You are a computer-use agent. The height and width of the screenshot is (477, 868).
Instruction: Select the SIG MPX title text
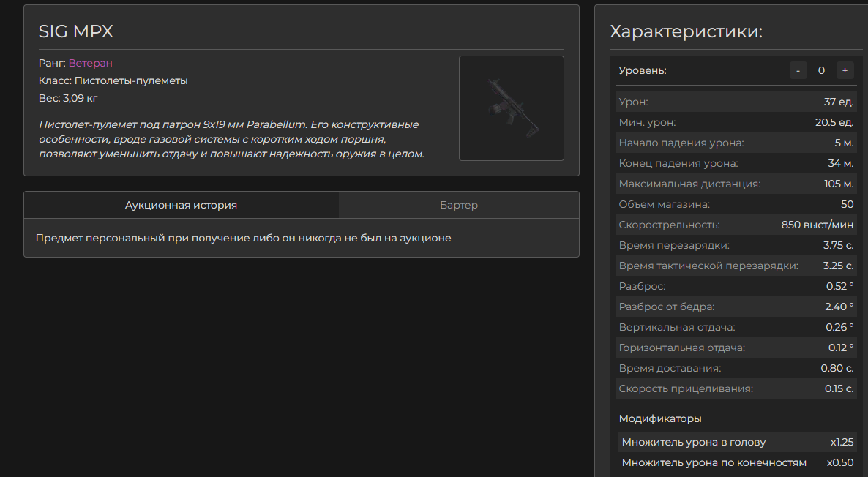point(76,31)
